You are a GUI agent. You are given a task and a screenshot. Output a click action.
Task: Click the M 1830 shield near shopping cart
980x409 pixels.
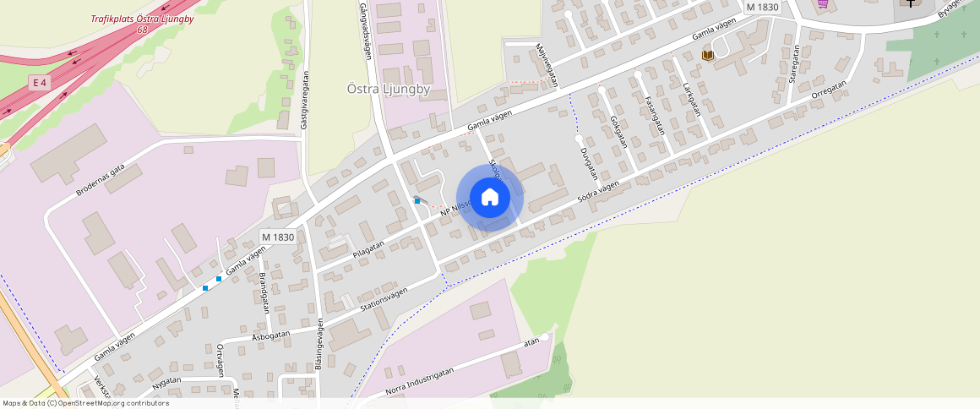tap(763, 7)
